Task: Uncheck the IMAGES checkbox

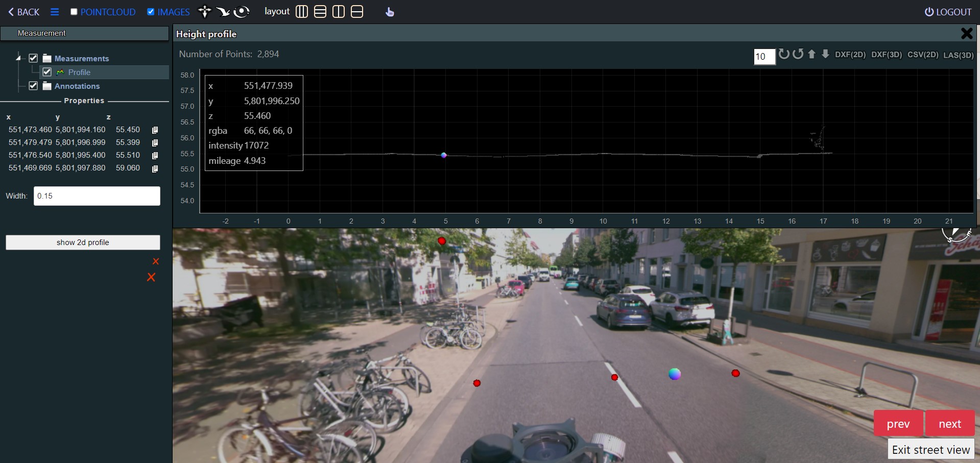Action: tap(151, 12)
